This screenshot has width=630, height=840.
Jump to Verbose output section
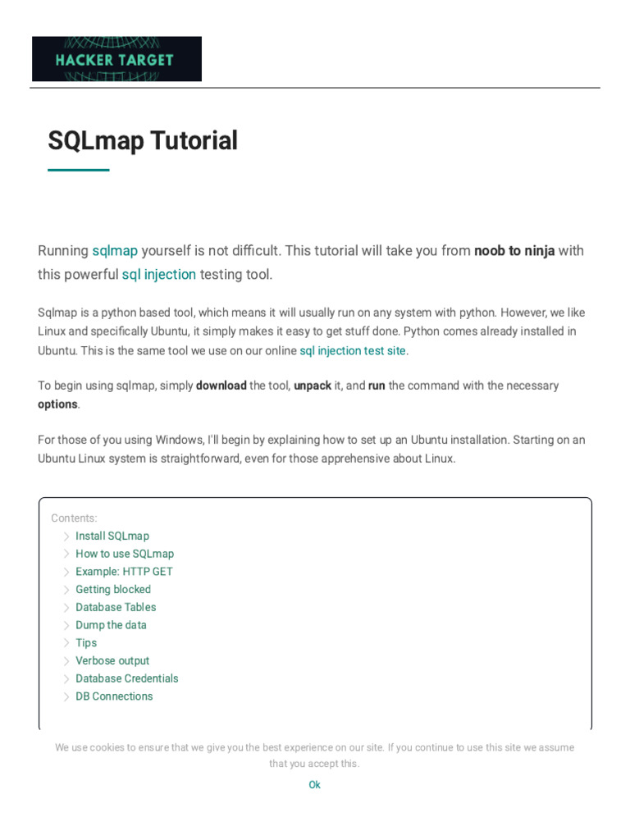coord(112,660)
